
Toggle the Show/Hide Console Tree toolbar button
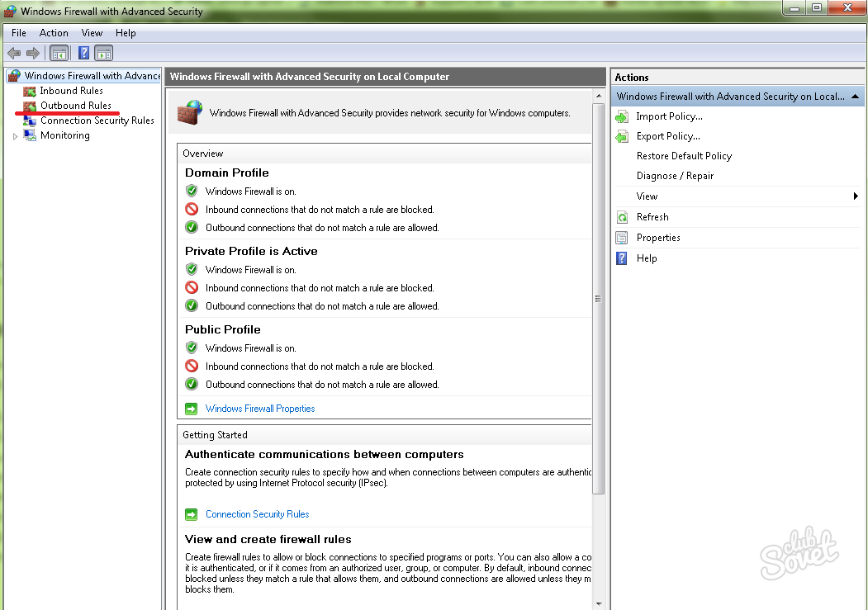(59, 54)
